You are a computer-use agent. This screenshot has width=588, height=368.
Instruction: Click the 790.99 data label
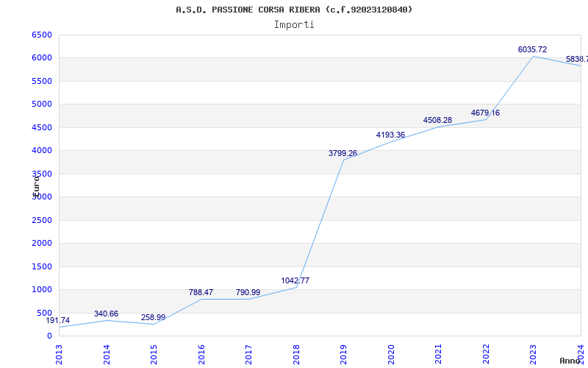tap(248, 292)
